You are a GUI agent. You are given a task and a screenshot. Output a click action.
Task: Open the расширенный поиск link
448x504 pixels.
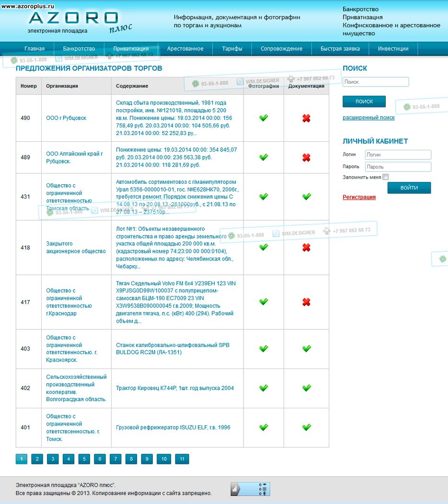pyautogui.click(x=368, y=118)
